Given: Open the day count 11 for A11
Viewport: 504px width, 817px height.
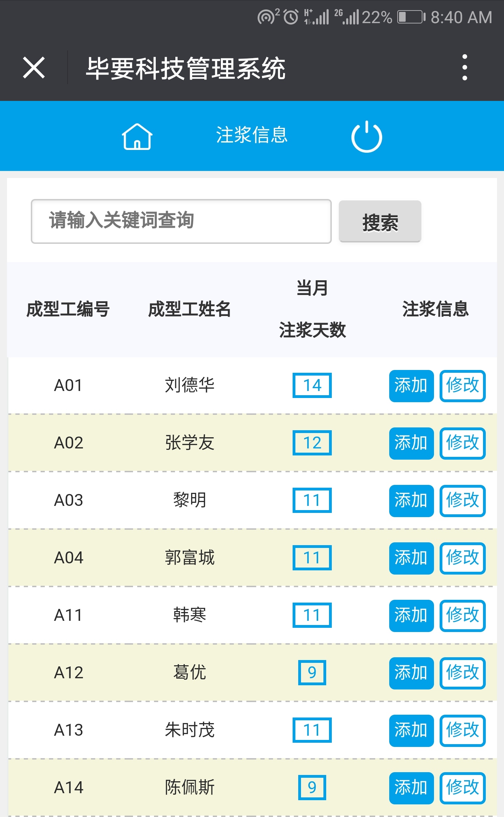Looking at the screenshot, I should [x=312, y=615].
